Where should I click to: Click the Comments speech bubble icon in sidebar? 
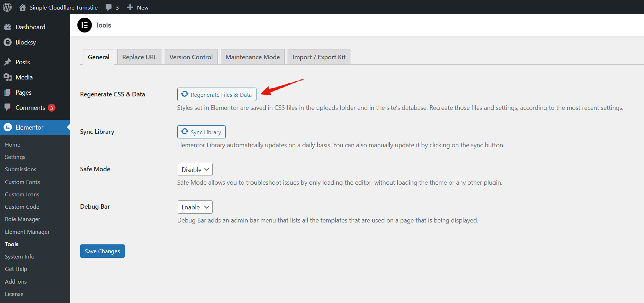tap(7, 107)
